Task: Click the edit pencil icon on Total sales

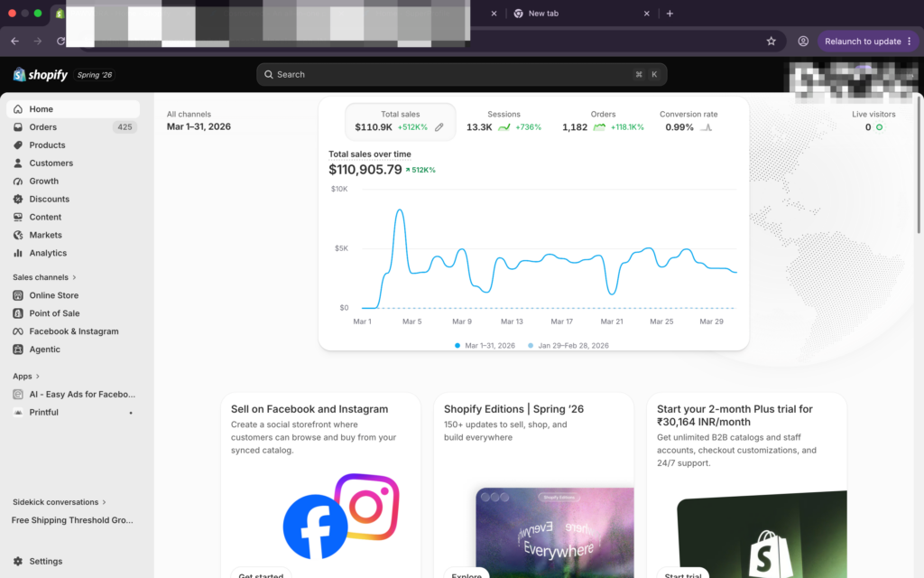Action: (439, 127)
